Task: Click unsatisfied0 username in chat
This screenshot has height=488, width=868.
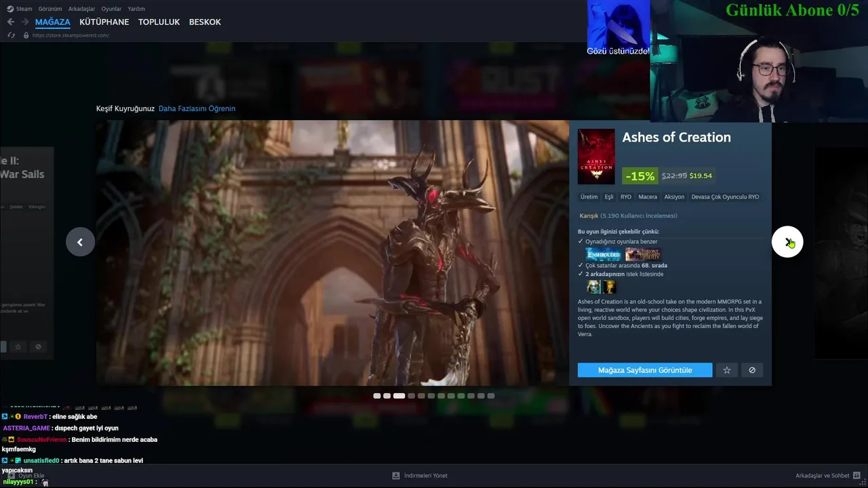Action: [x=41, y=461]
